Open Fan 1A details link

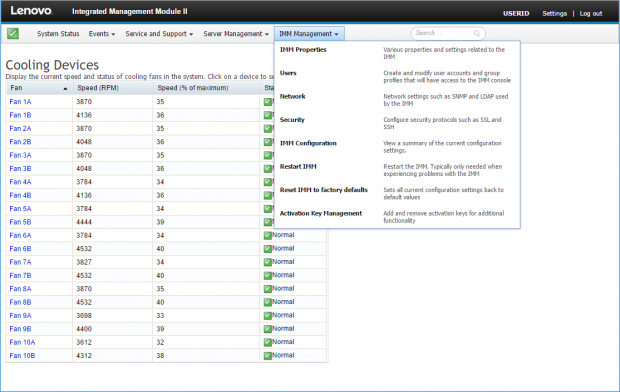tap(20, 102)
